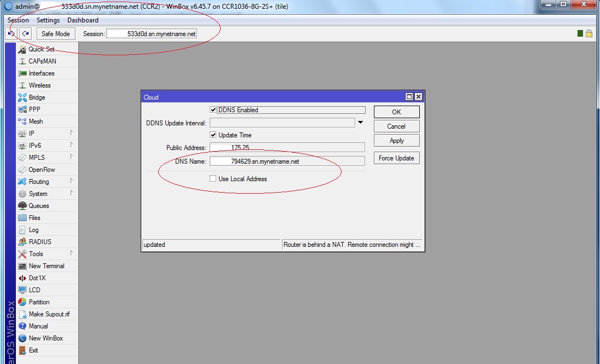Image resolution: width=600 pixels, height=364 pixels.
Task: Open the Dashboard menu
Action: click(83, 20)
